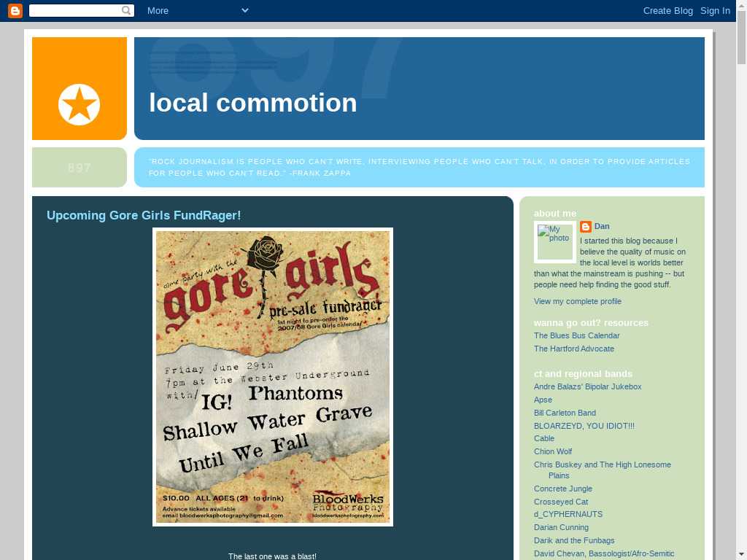Click the Gore Girls fundraiser poster image
This screenshot has width=747, height=560.
273,377
